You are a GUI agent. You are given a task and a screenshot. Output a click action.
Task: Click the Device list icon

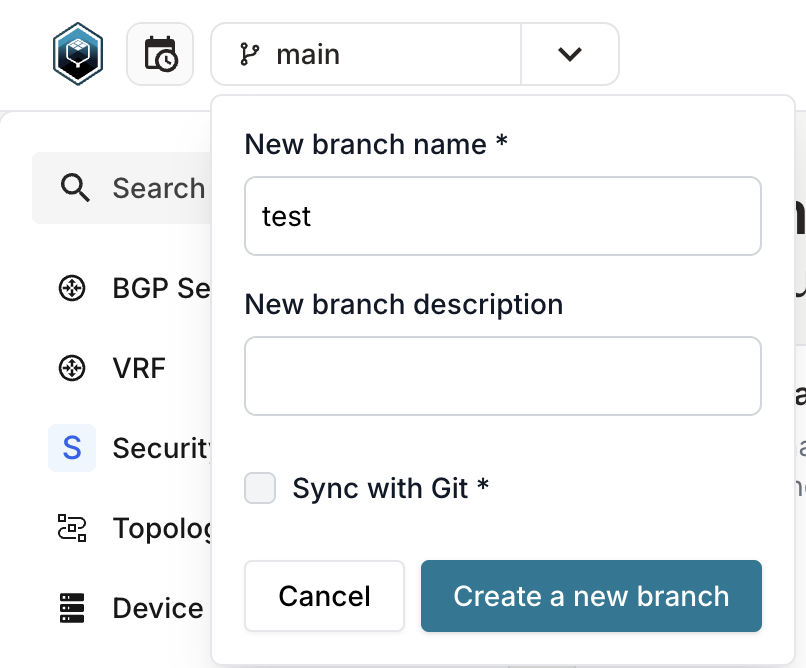72,608
